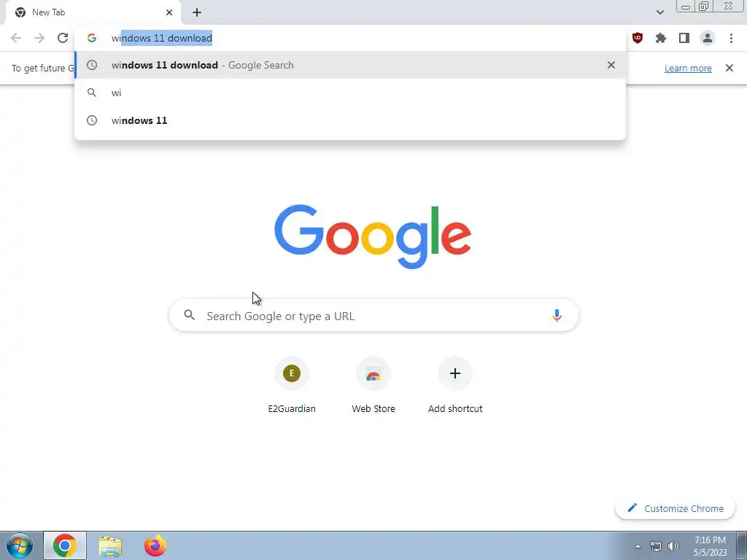This screenshot has width=747, height=560.
Task: Start voice search with the microphone icon
Action: tap(557, 316)
